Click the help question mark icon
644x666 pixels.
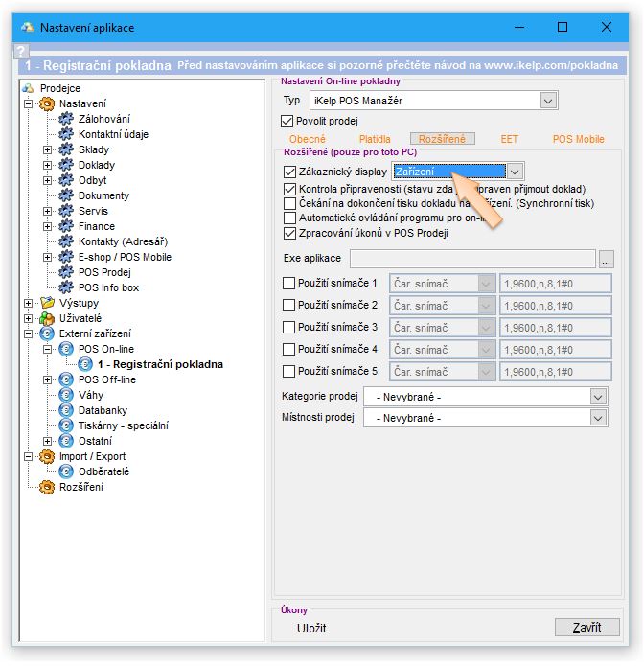pyautogui.click(x=22, y=52)
